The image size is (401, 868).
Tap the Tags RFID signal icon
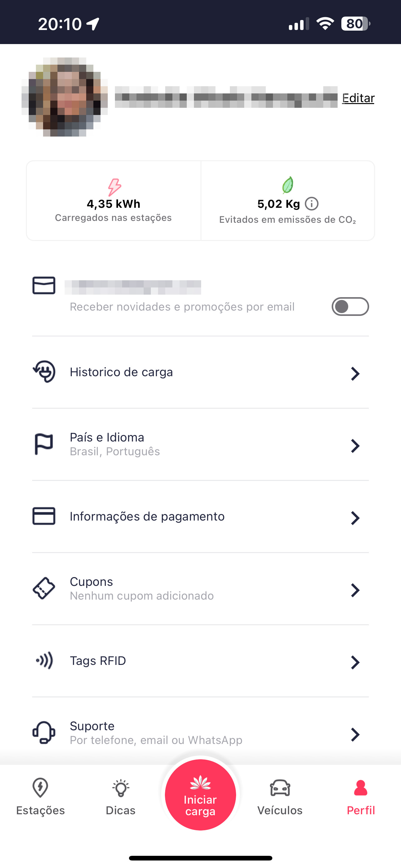tap(44, 661)
